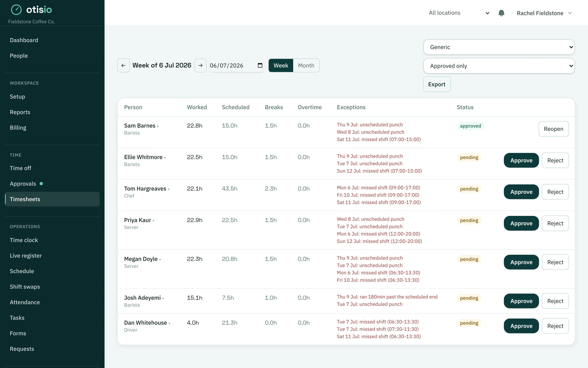Click the 06/07/2026 date field
The image size is (588, 368).
click(x=236, y=65)
